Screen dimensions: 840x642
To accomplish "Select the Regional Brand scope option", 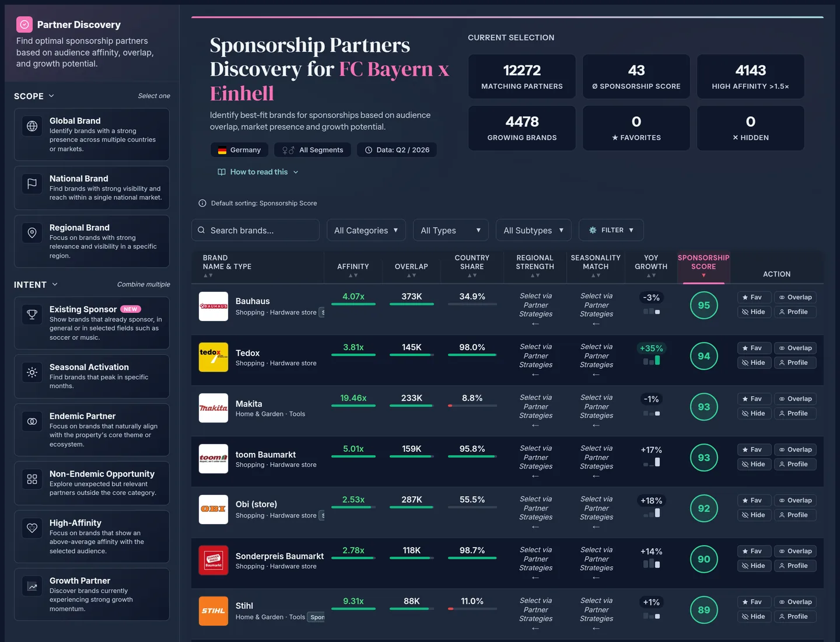I will (x=92, y=241).
